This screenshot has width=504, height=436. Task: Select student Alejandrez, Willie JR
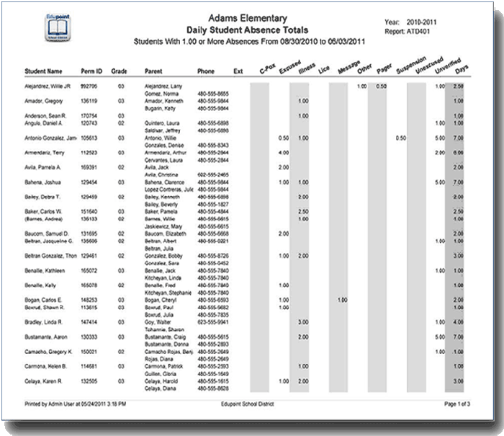tap(48, 86)
